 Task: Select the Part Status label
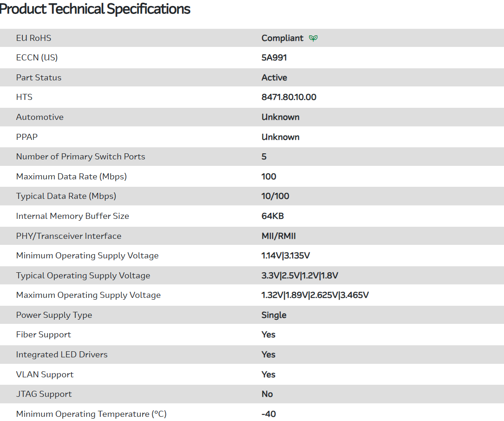click(39, 78)
